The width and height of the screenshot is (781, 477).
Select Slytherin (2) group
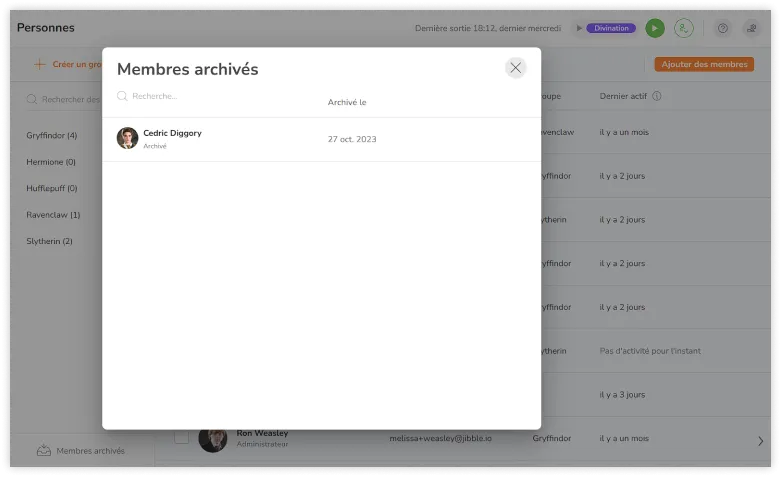(50, 241)
